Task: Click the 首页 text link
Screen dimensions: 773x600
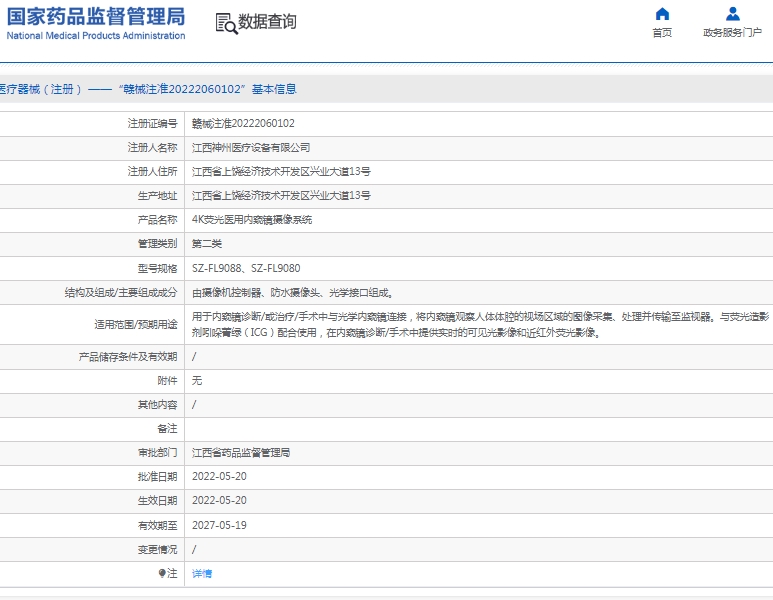Action: pos(662,33)
